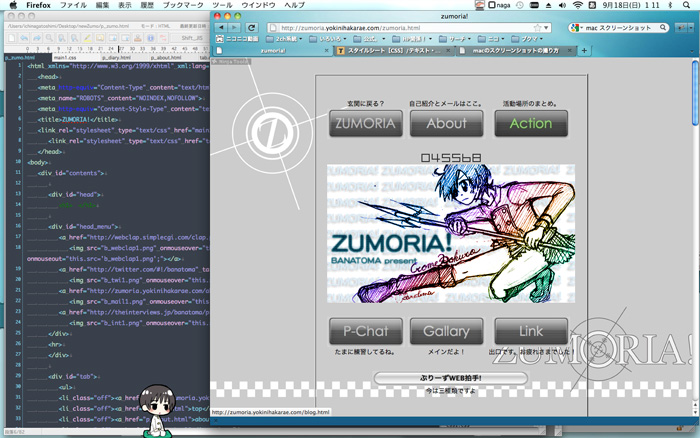Screen dimensions: 700x438
Task: Click the Link button
Action: click(x=531, y=331)
